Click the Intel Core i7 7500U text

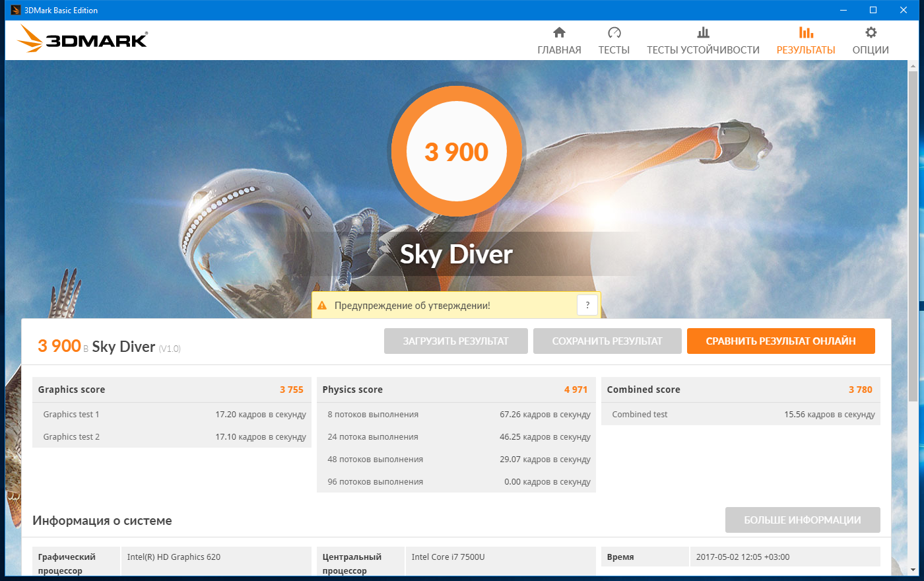click(x=448, y=557)
